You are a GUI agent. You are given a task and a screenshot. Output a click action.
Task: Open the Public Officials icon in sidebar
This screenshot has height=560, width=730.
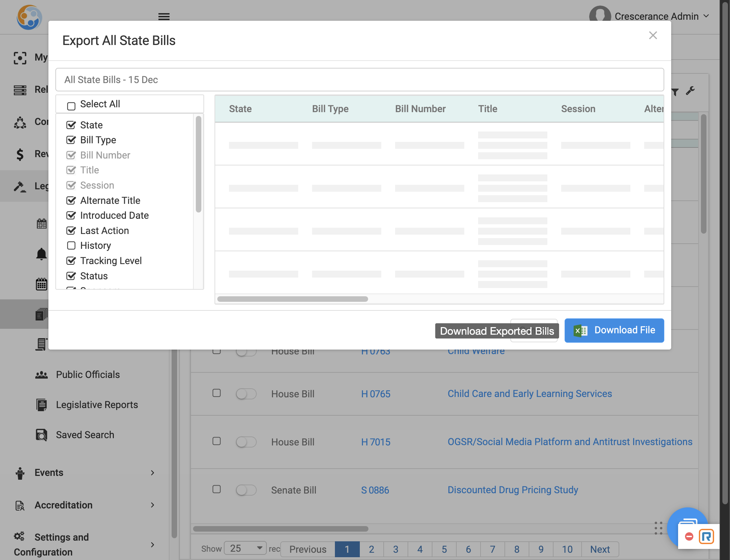[x=42, y=374]
